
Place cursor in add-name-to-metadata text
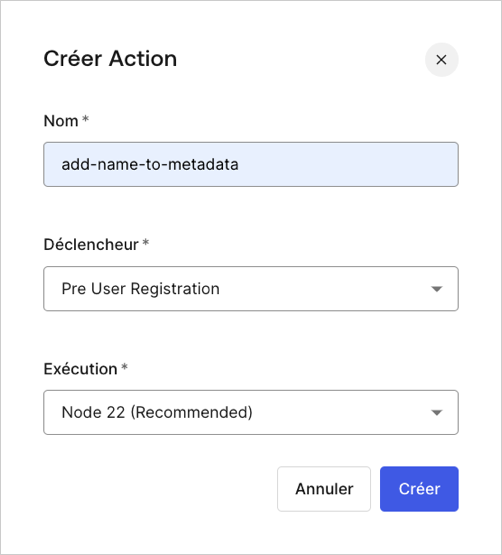pos(150,165)
